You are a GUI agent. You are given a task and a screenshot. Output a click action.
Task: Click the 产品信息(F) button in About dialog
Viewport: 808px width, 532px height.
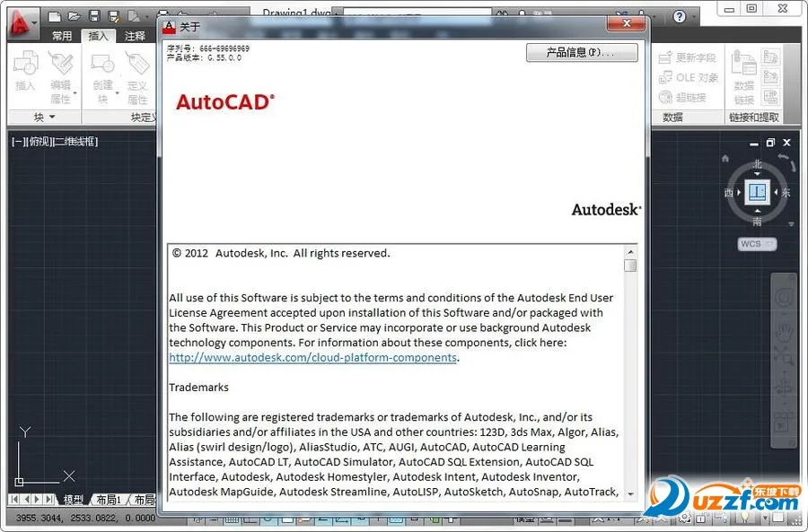click(x=582, y=52)
